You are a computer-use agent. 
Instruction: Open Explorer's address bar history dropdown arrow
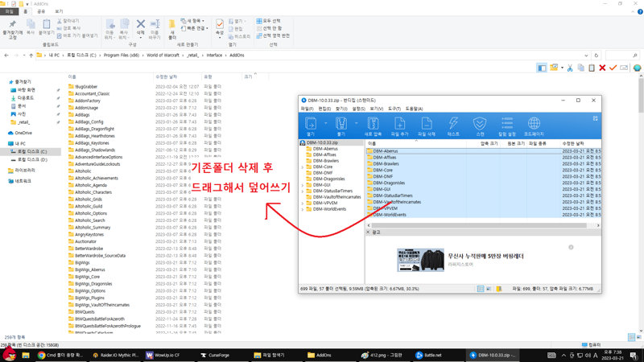586,55
